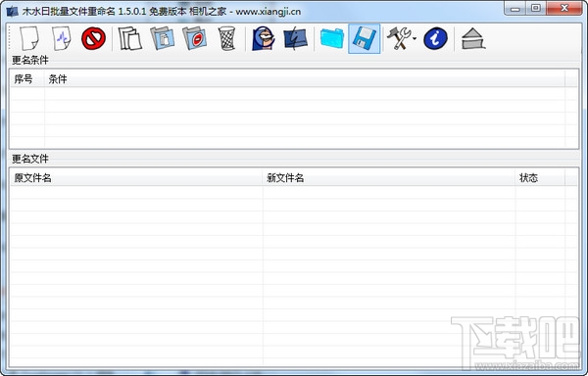Screen dimensions: 588x376
Task: Click the wire trash basket icon
Action: [227, 38]
